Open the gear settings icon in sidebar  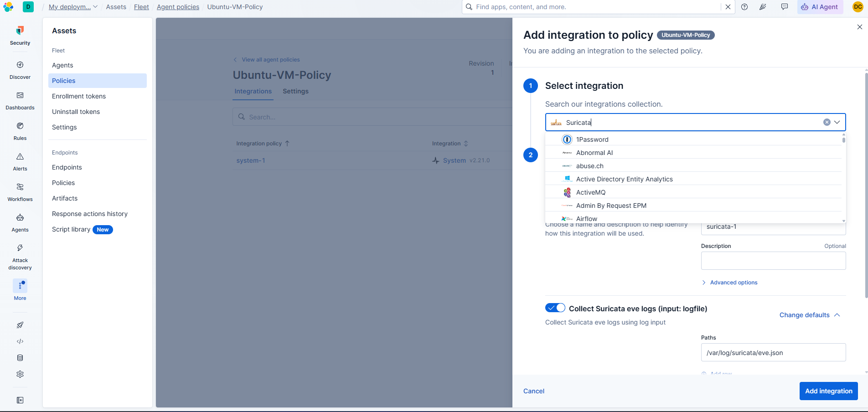point(20,374)
